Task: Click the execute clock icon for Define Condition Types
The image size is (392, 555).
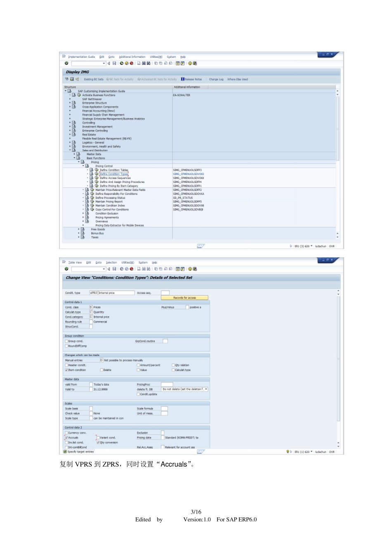Action: point(97,174)
